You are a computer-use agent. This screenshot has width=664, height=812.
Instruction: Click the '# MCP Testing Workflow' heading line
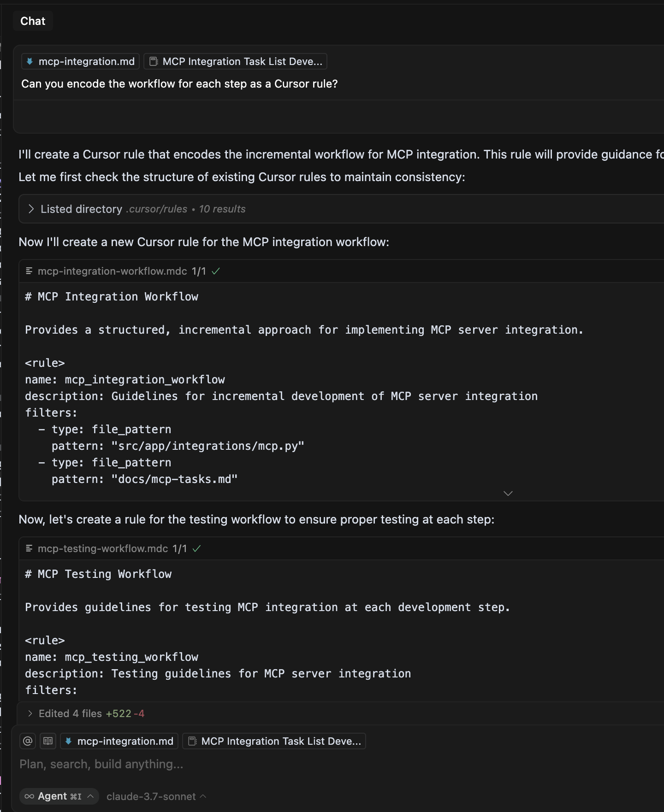tap(98, 574)
